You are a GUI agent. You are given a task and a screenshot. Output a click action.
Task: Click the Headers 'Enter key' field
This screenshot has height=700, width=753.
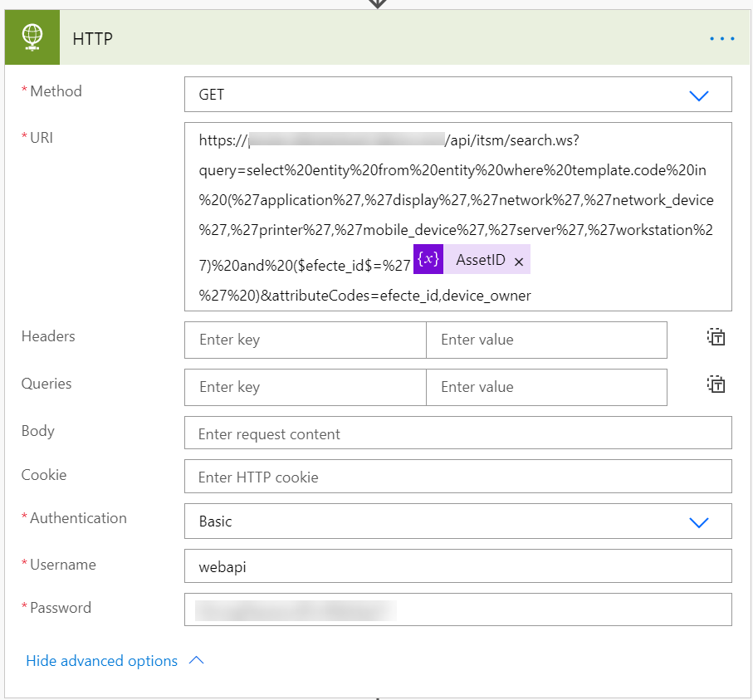305,340
